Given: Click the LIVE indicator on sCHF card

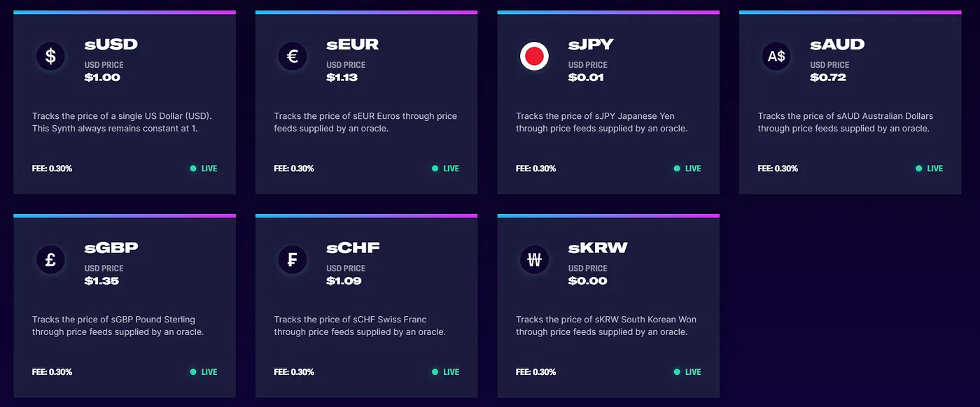Looking at the screenshot, I should [x=445, y=372].
